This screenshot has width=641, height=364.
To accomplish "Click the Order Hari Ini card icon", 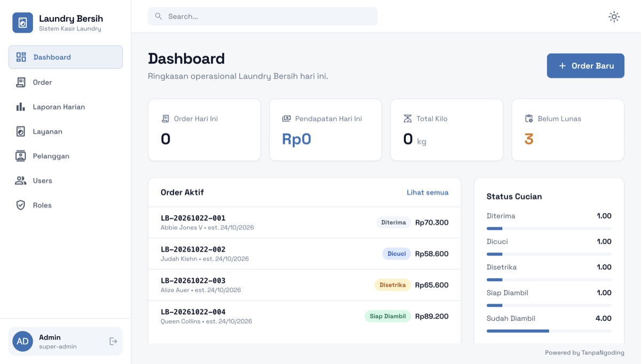I will click(x=166, y=118).
